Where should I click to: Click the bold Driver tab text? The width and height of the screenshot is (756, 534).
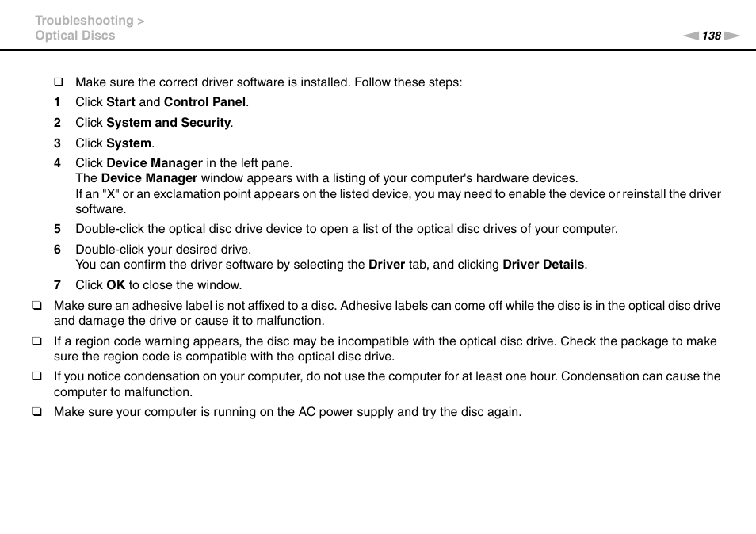(x=387, y=265)
